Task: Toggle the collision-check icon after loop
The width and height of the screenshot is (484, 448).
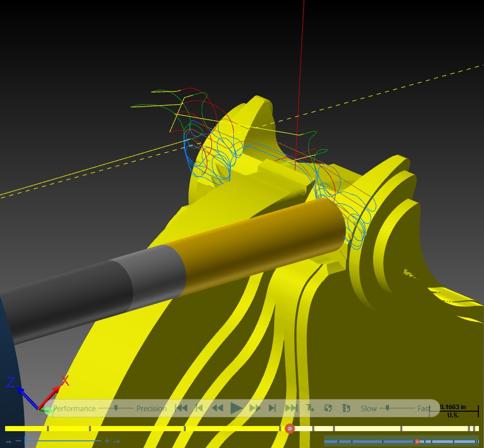Action: click(x=346, y=408)
